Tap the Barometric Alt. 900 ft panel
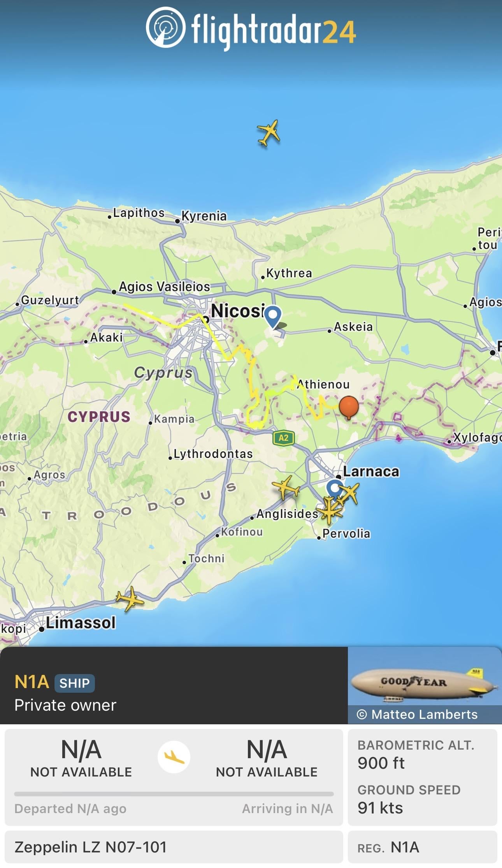502x868 pixels. [x=422, y=755]
